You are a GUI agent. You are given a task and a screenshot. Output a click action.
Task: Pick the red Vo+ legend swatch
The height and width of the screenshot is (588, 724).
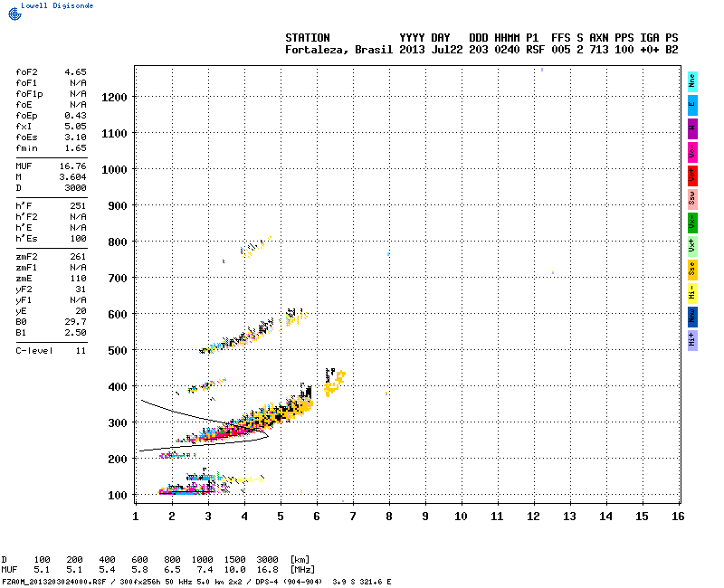click(x=692, y=175)
